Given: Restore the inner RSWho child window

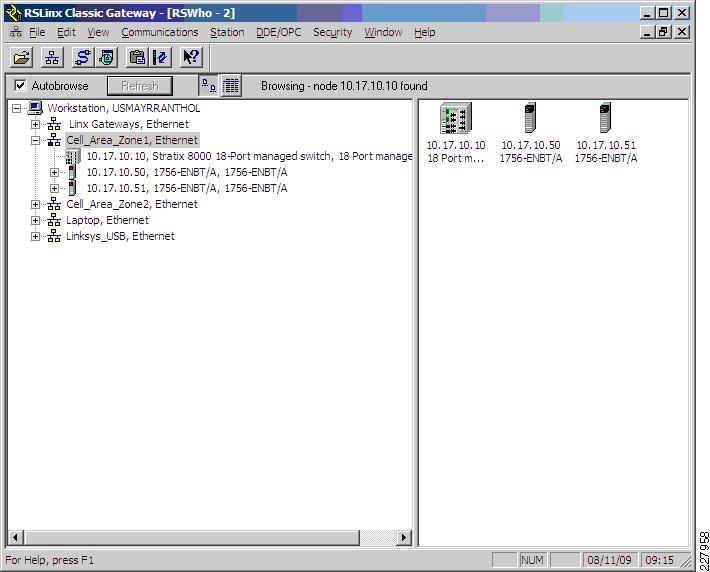Looking at the screenshot, I should click(663, 32).
